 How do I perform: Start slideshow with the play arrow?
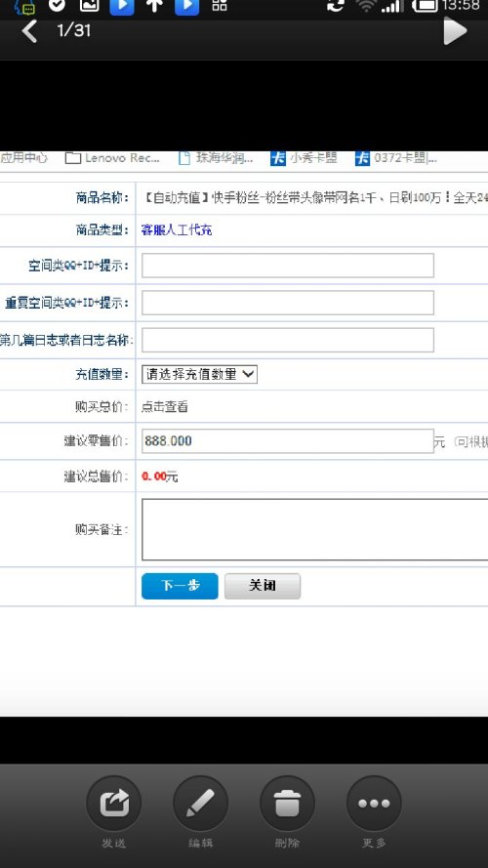[x=455, y=30]
